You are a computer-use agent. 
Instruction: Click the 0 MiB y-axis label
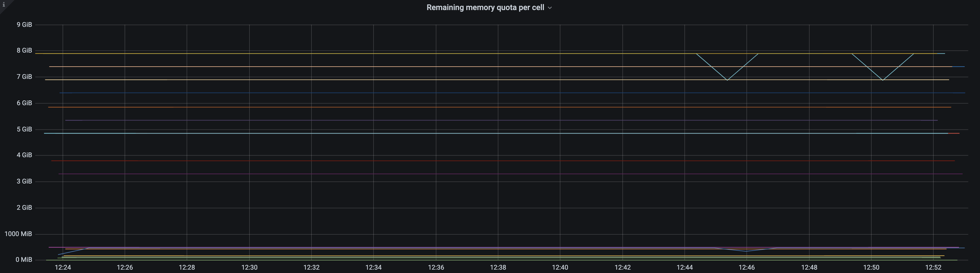pos(24,260)
